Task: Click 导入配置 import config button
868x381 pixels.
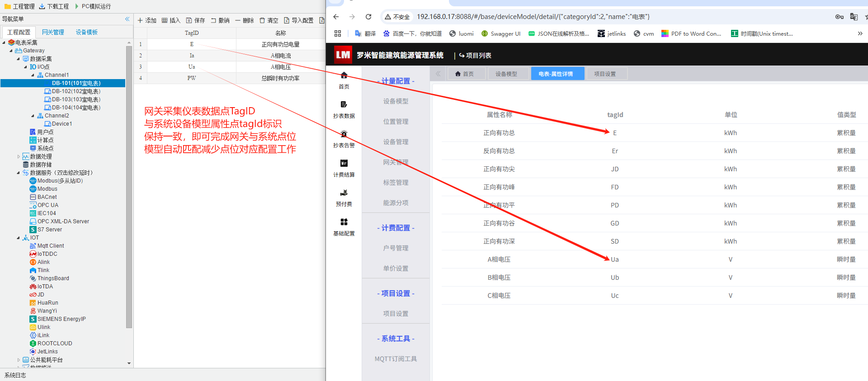Action: pos(299,20)
